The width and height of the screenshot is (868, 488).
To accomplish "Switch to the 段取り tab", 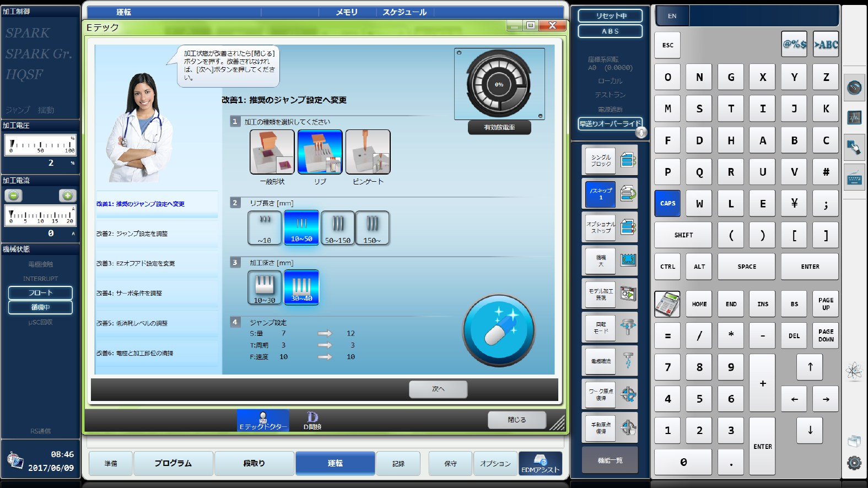I will pos(254,463).
